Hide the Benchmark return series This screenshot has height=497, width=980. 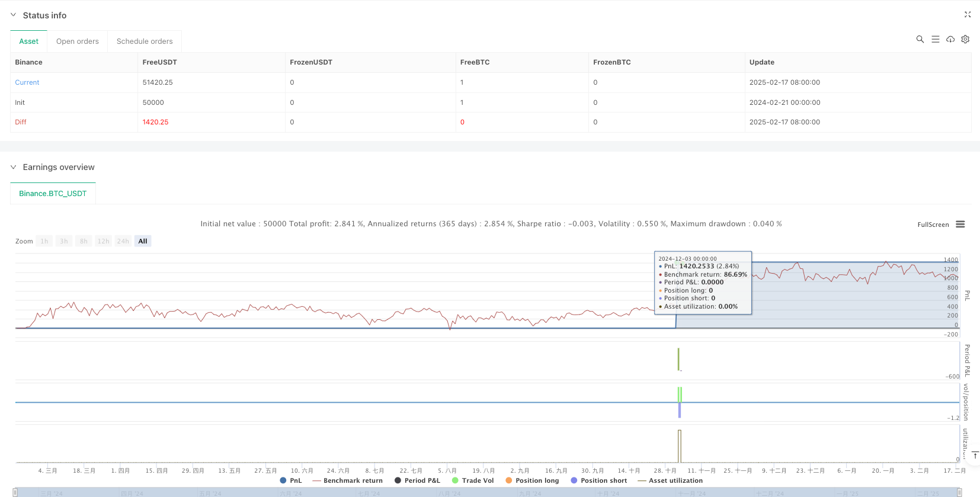tap(347, 480)
